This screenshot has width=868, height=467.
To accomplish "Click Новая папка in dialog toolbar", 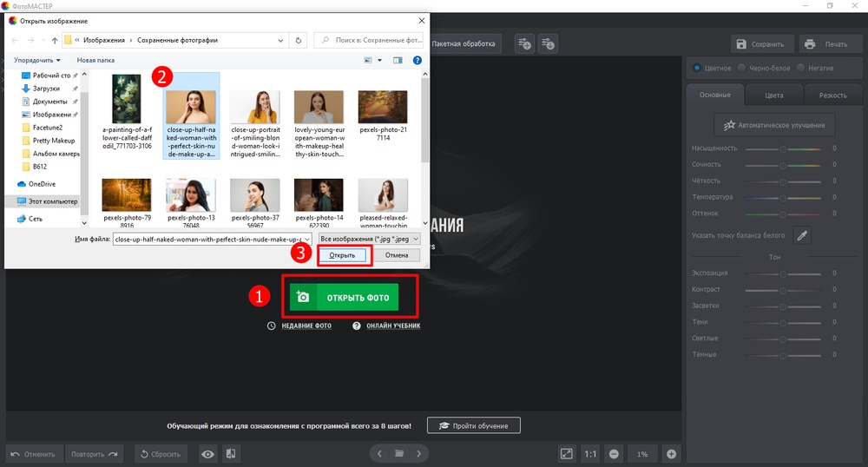I will point(95,60).
